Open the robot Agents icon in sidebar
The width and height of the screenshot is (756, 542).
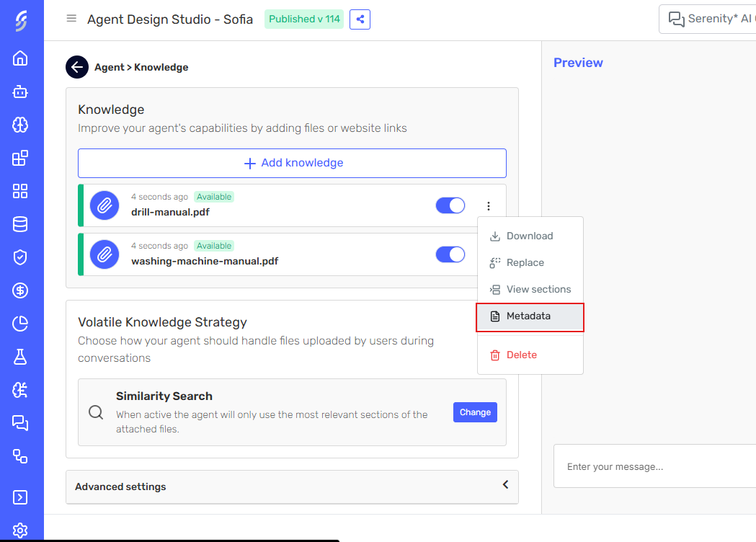pyautogui.click(x=20, y=92)
